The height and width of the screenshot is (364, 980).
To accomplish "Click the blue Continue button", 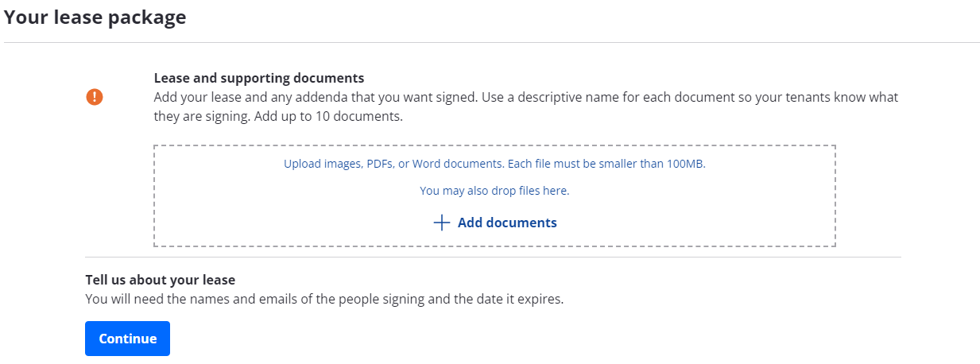I will pyautogui.click(x=127, y=339).
